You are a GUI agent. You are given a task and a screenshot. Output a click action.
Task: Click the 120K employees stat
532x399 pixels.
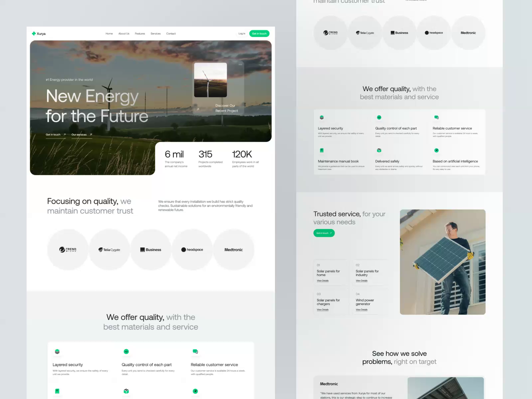pyautogui.click(x=245, y=159)
